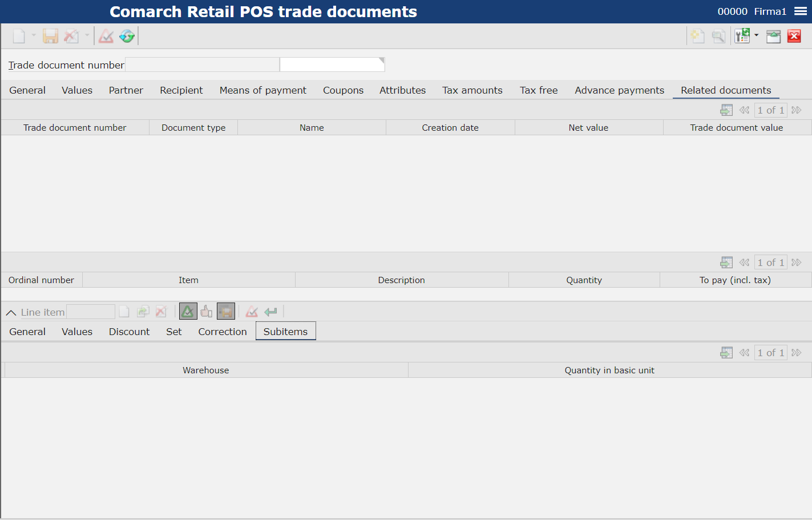Click export icon above related documents table

point(726,110)
